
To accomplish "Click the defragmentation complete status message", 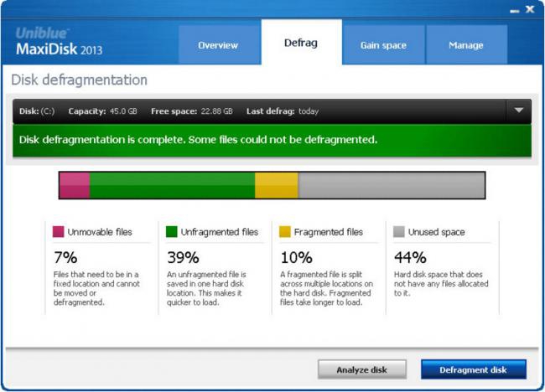I will [198, 140].
